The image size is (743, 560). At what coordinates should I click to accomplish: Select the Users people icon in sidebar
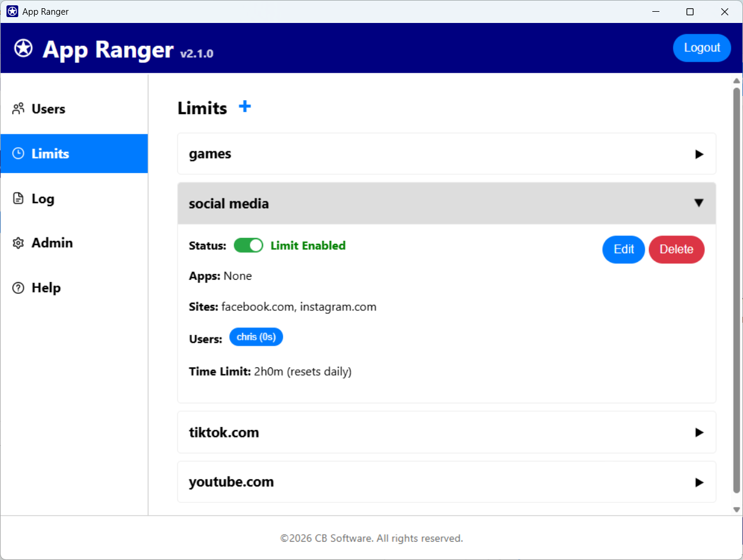18,108
